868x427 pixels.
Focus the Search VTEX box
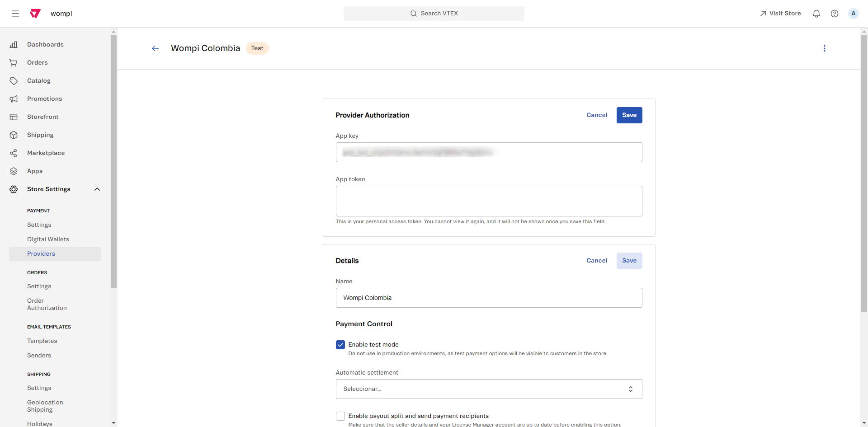click(x=434, y=14)
